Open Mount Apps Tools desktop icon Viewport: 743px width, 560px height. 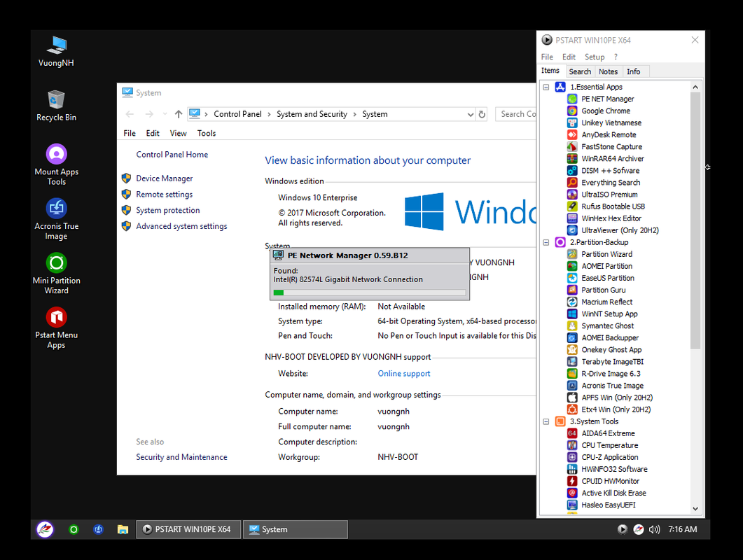click(x=57, y=164)
